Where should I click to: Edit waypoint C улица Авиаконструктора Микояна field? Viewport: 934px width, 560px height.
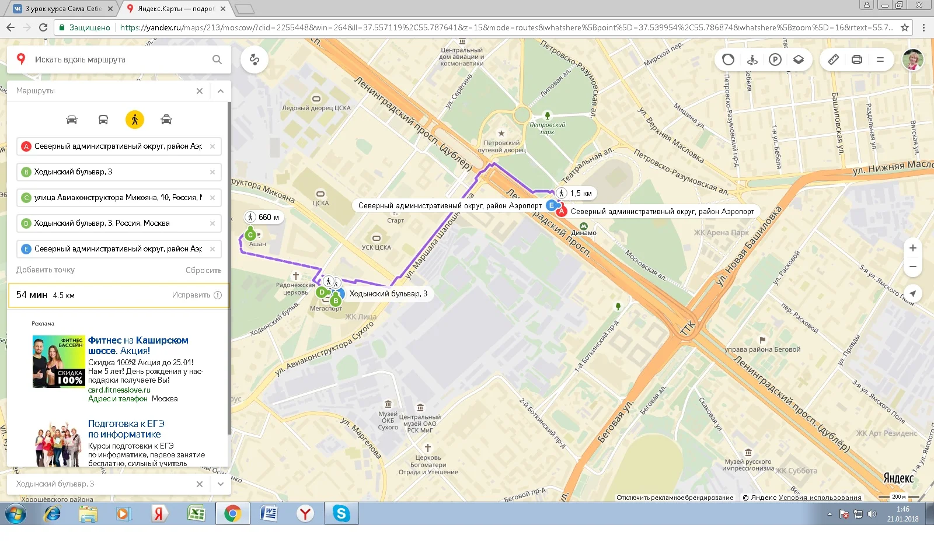[119, 198]
